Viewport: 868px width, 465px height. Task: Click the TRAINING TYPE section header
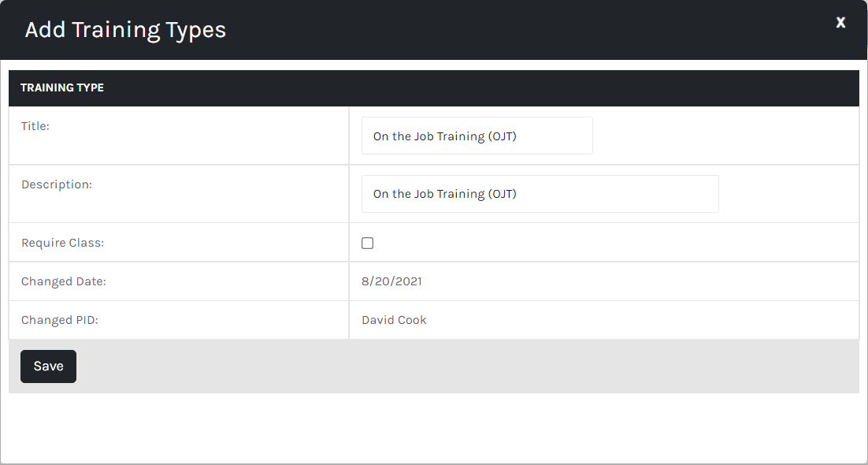[x=62, y=87]
